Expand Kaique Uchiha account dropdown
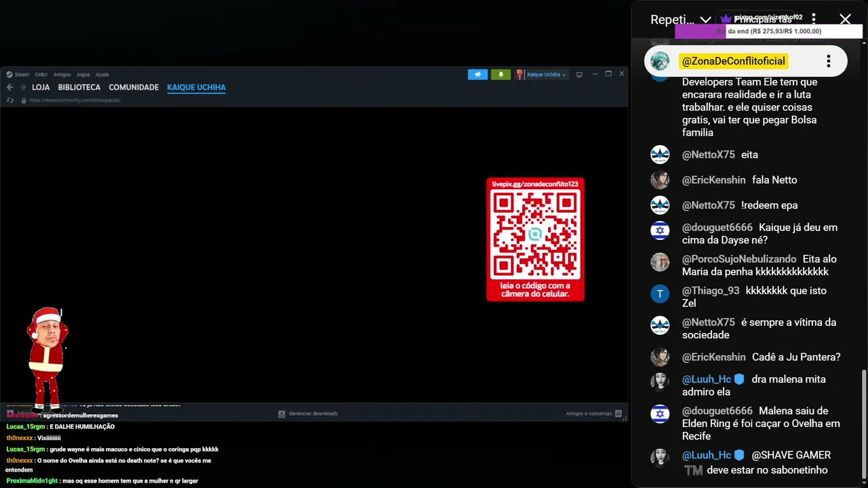Viewport: 868px width, 488px height. pyautogui.click(x=564, y=75)
